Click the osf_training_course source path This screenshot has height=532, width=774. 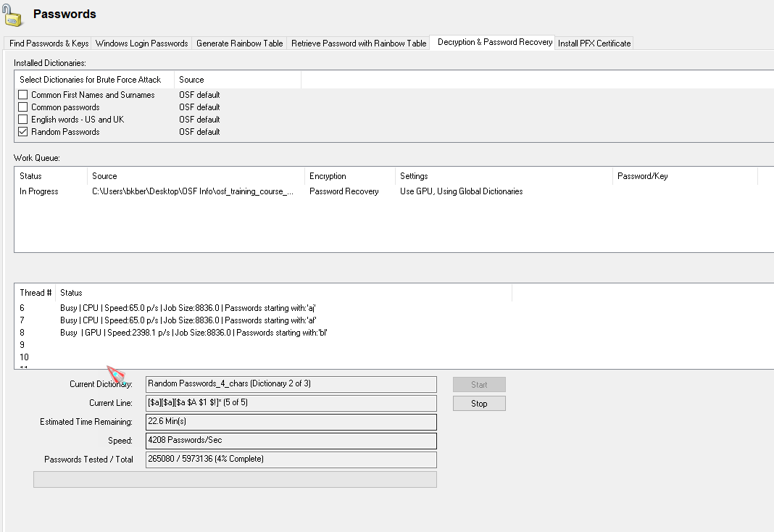coord(193,191)
